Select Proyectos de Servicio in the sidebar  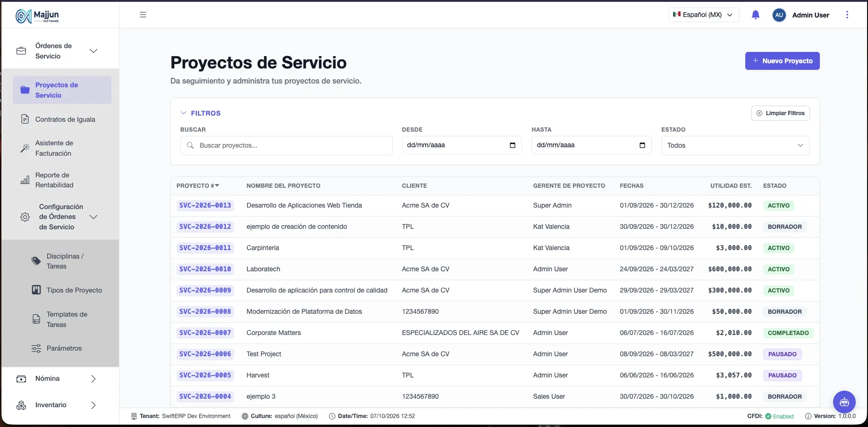tap(62, 90)
